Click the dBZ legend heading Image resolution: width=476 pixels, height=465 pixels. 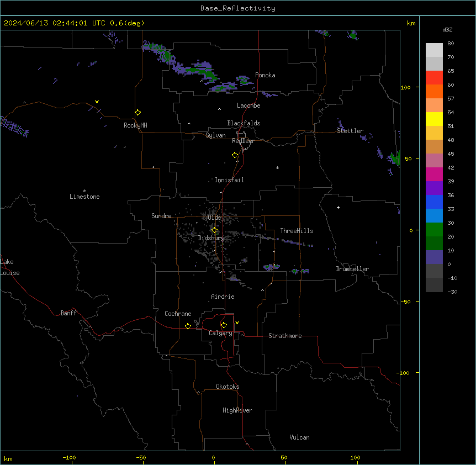click(447, 29)
